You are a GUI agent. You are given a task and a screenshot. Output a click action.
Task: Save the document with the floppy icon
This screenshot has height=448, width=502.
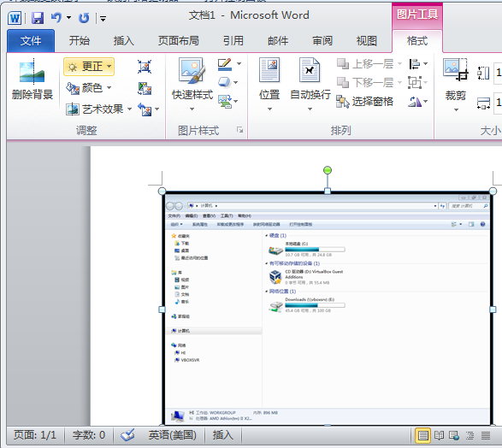(38, 18)
